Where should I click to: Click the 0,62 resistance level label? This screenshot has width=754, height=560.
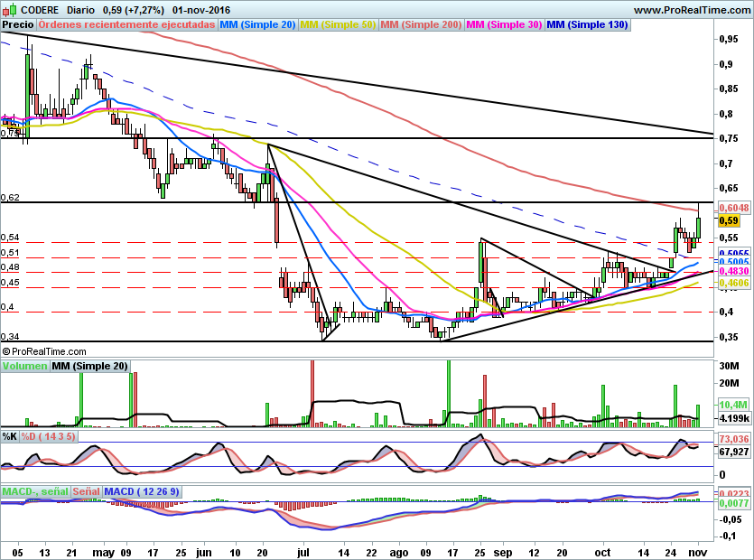[x=10, y=197]
